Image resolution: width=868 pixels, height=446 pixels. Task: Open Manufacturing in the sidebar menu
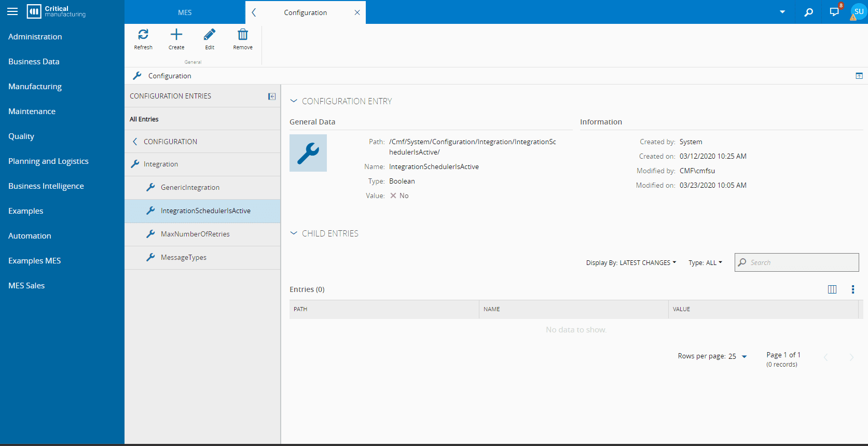(35, 87)
